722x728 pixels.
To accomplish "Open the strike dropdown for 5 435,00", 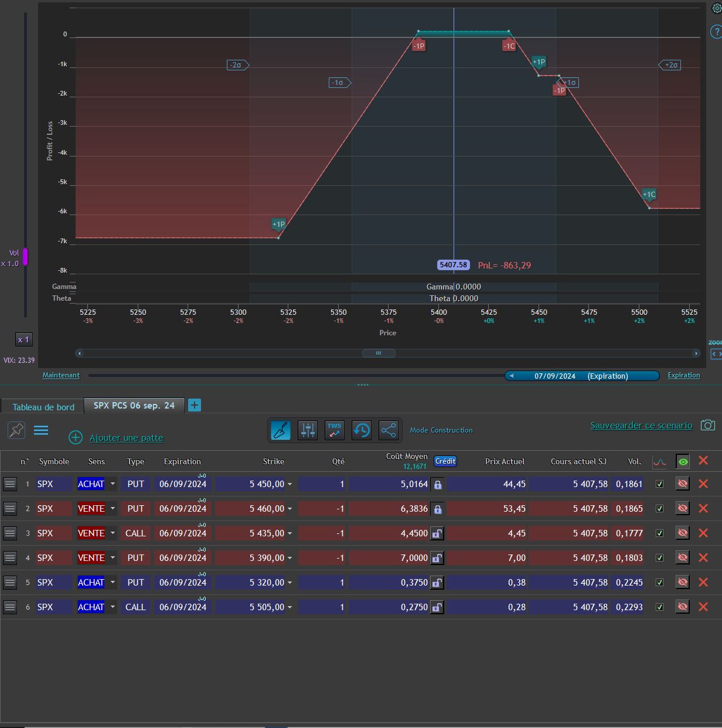I will (x=290, y=533).
